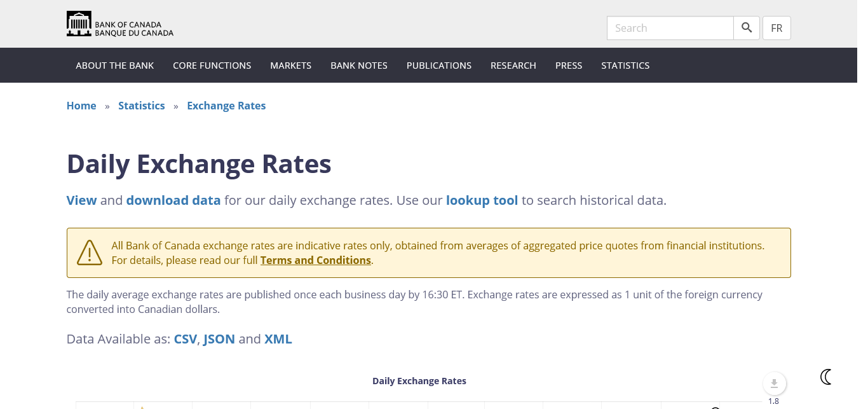Switch site language with the FR button
868x409 pixels.
pos(776,28)
